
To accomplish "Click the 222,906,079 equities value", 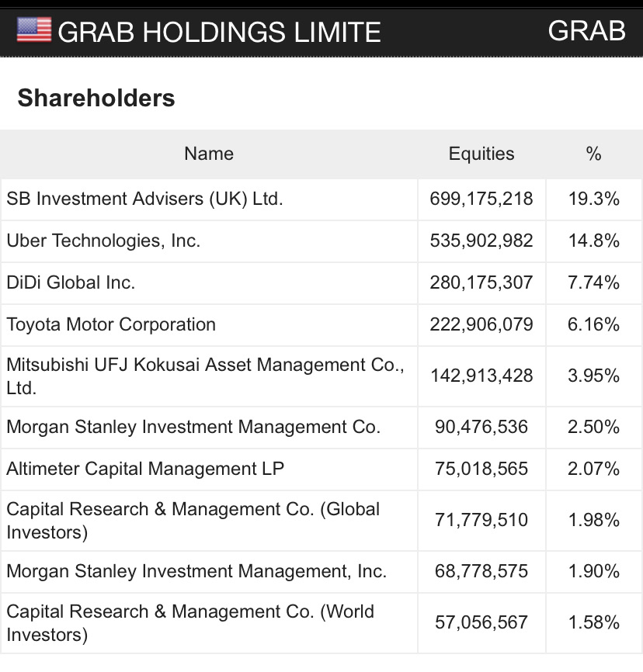I will tap(481, 324).
